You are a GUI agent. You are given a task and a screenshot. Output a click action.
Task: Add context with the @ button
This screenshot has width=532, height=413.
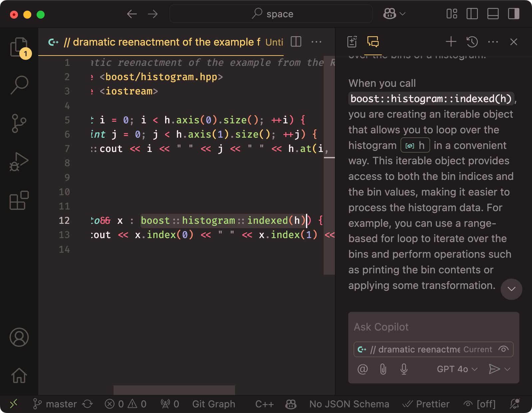click(x=363, y=369)
